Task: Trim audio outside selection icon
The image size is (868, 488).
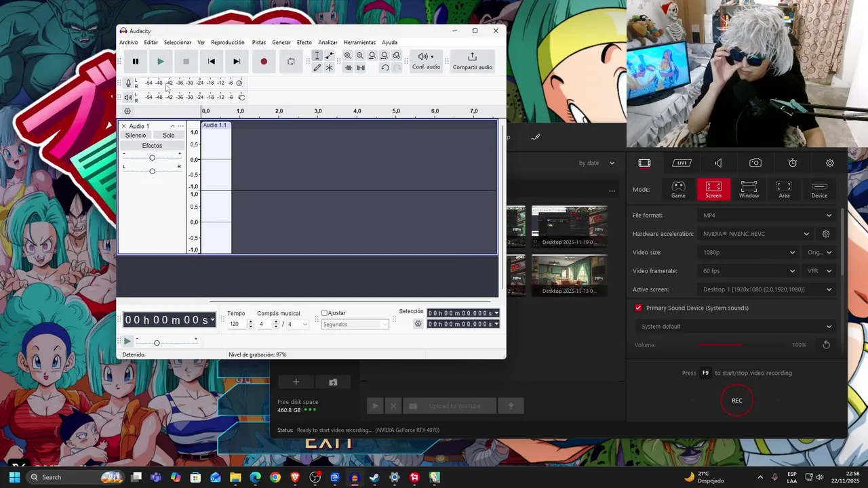Action: [349, 68]
